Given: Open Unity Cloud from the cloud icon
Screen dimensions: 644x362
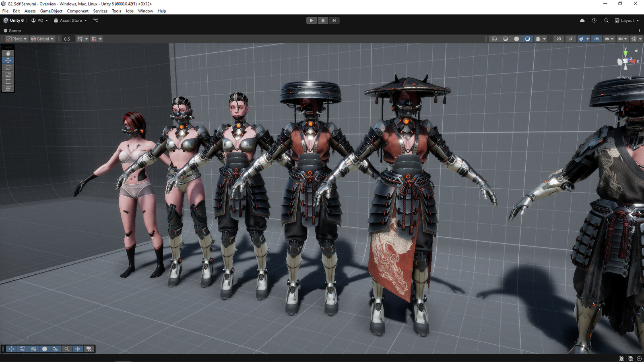Looking at the screenshot, I should pos(582,21).
